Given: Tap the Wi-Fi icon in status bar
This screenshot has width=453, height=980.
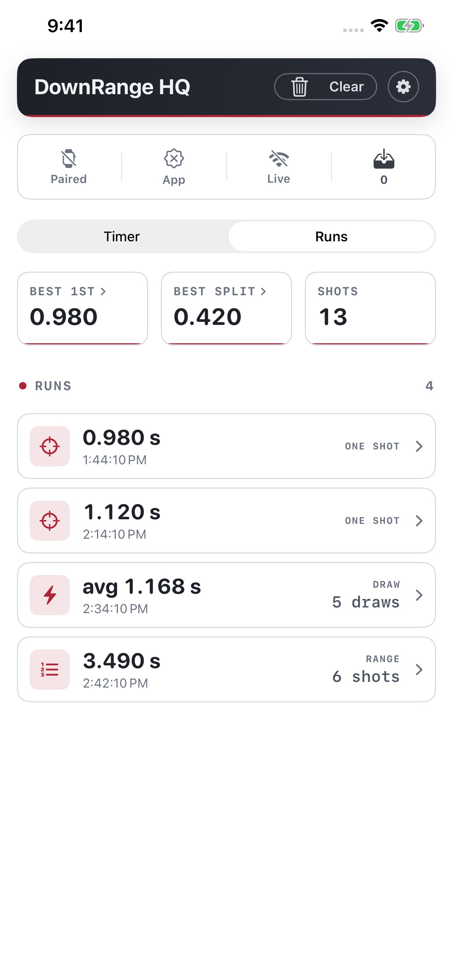Looking at the screenshot, I should point(379,25).
